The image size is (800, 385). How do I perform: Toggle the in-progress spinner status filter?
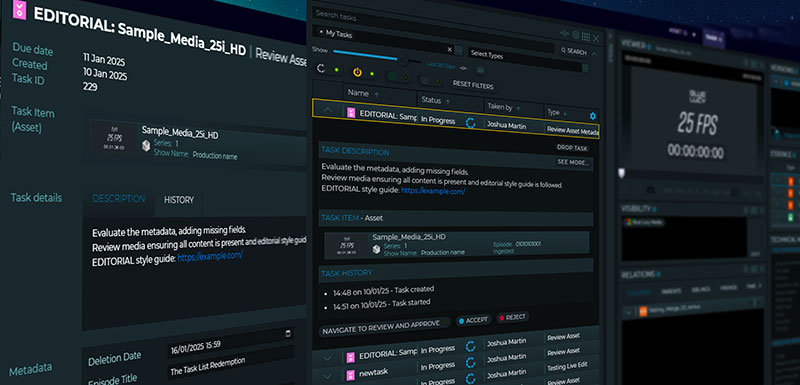321,68
